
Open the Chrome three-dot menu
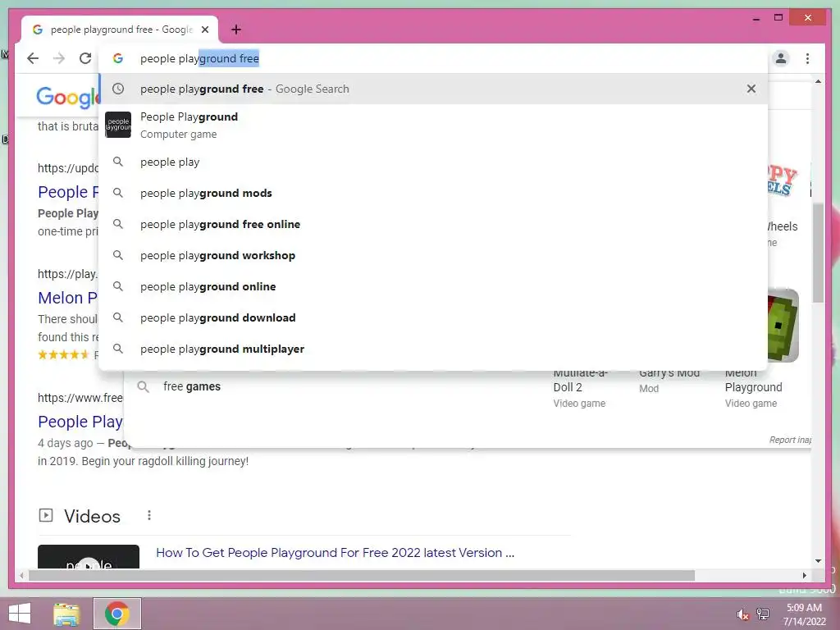click(x=807, y=58)
